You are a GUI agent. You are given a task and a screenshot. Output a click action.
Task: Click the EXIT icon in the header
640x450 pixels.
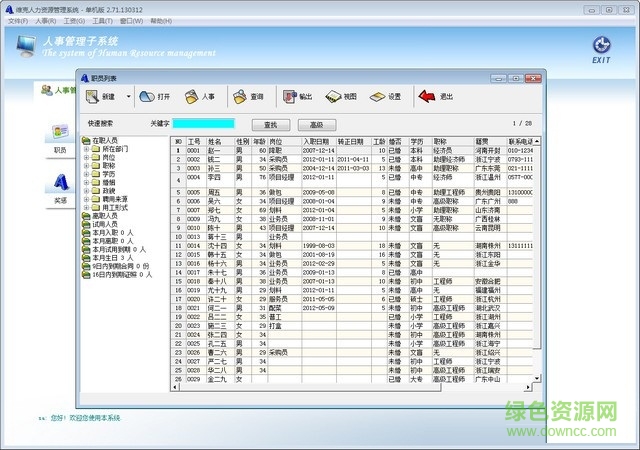(x=601, y=46)
